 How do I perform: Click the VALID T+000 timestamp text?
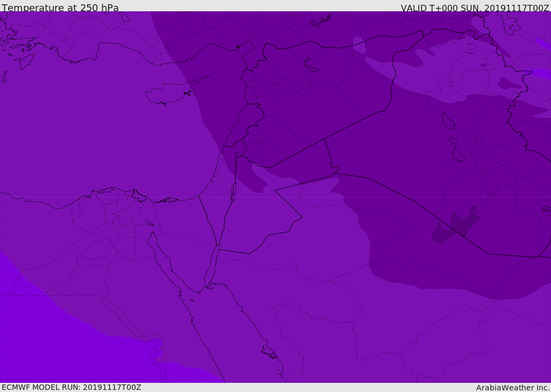click(475, 8)
